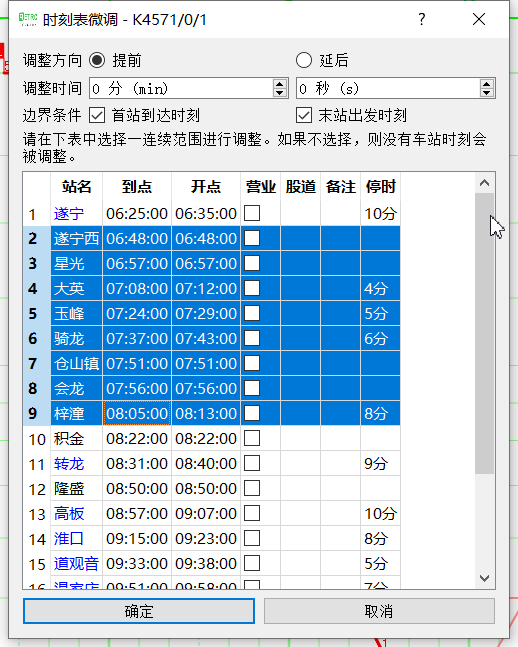Screen dimensions: 518x647
Task: Select the 大英 station name cell
Action: pyautogui.click(x=76, y=288)
